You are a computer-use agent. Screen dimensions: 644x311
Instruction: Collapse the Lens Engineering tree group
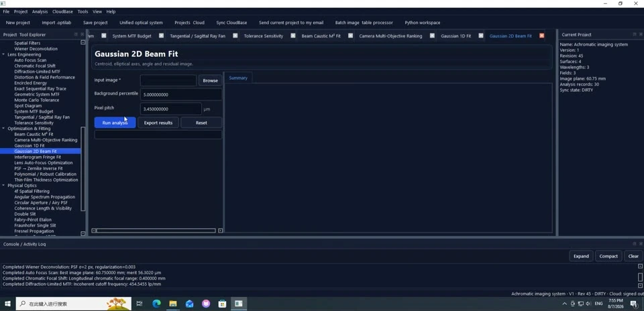pyautogui.click(x=4, y=54)
